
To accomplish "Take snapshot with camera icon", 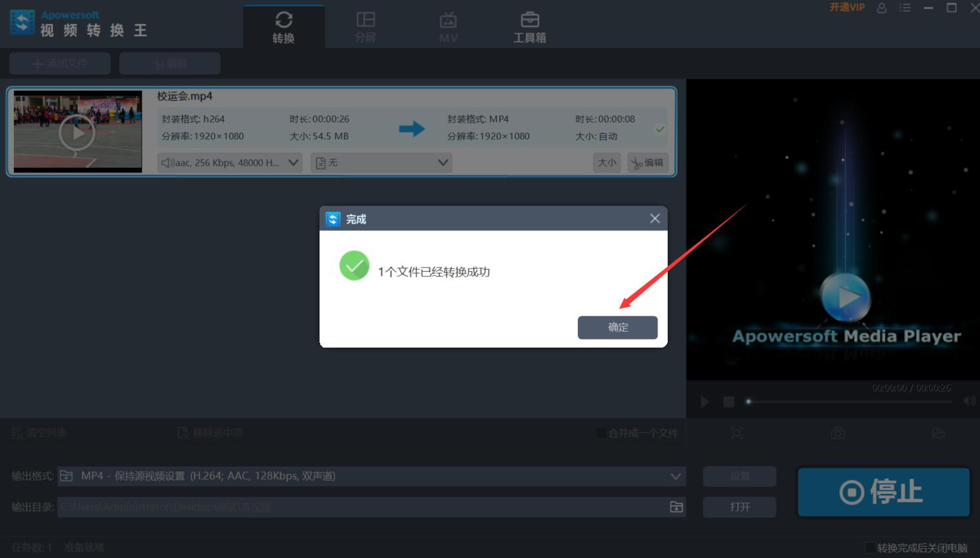I will [838, 433].
